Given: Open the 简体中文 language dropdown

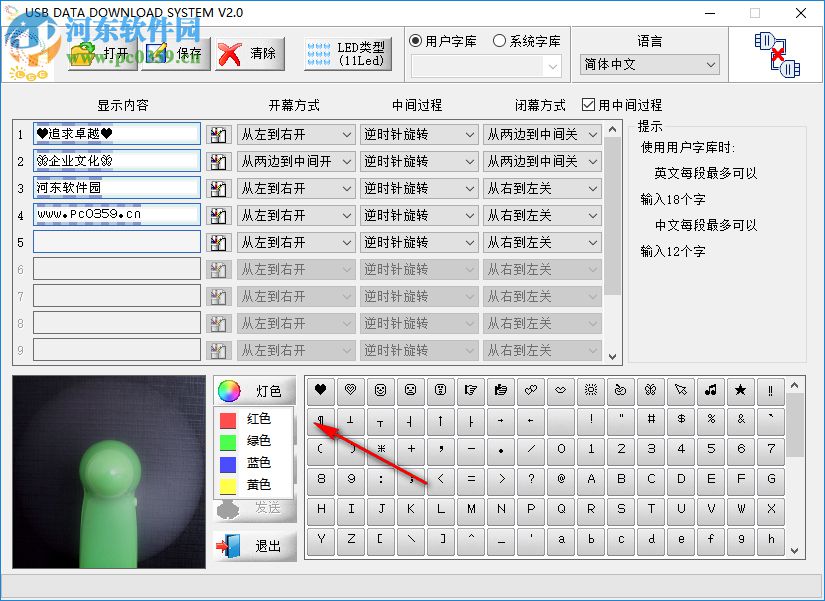Looking at the screenshot, I should tap(650, 63).
